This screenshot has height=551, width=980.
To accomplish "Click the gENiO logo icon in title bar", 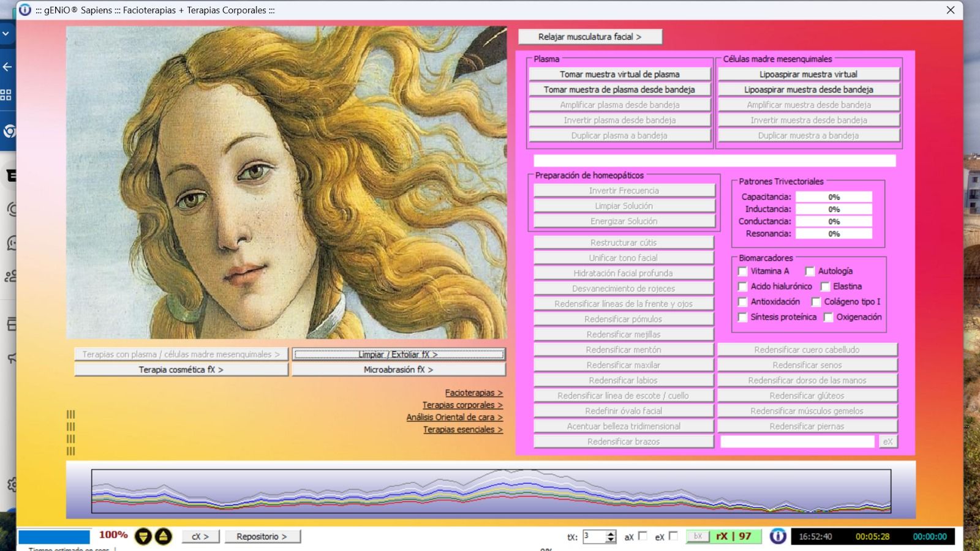I will click(25, 10).
